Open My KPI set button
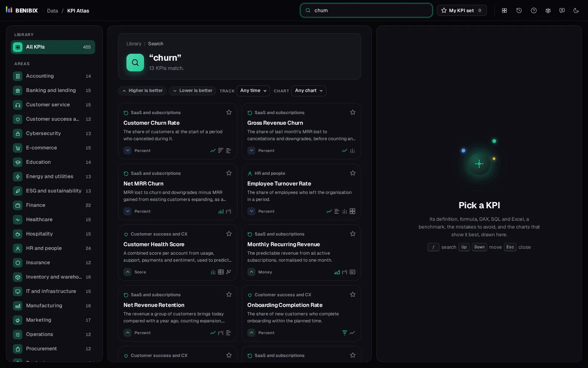 pos(462,10)
